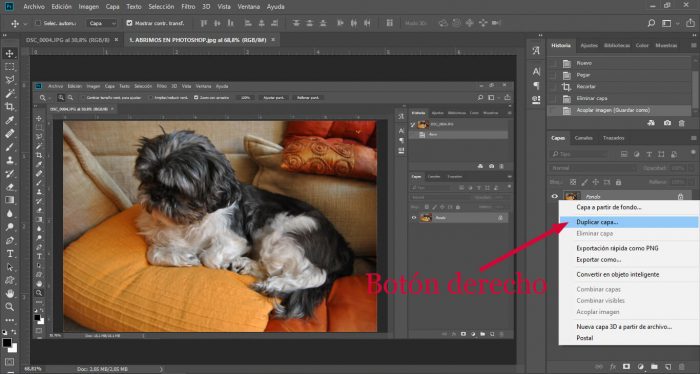Choose Duplicar capa... in context menu
The image size is (700, 374).
pos(628,222)
